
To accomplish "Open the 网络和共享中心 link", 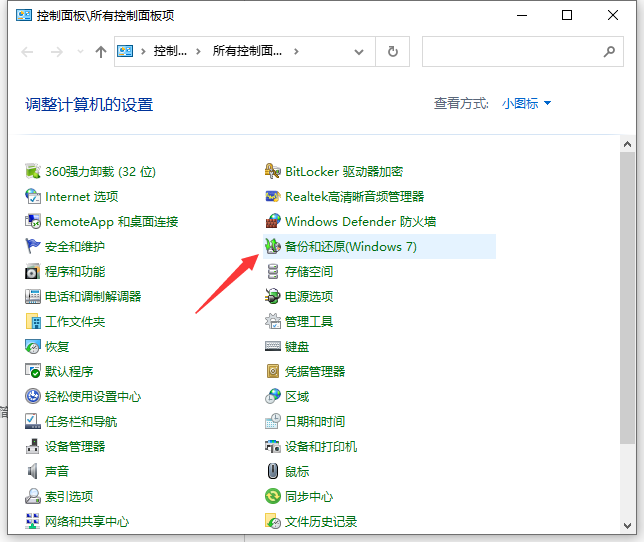I will (87, 521).
